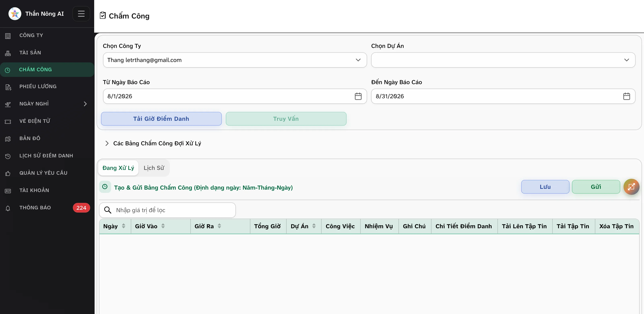Image resolution: width=644 pixels, height=314 pixels.
Task: Click the airplane icon beside Ngày Nghỉ
Action: coord(8,104)
